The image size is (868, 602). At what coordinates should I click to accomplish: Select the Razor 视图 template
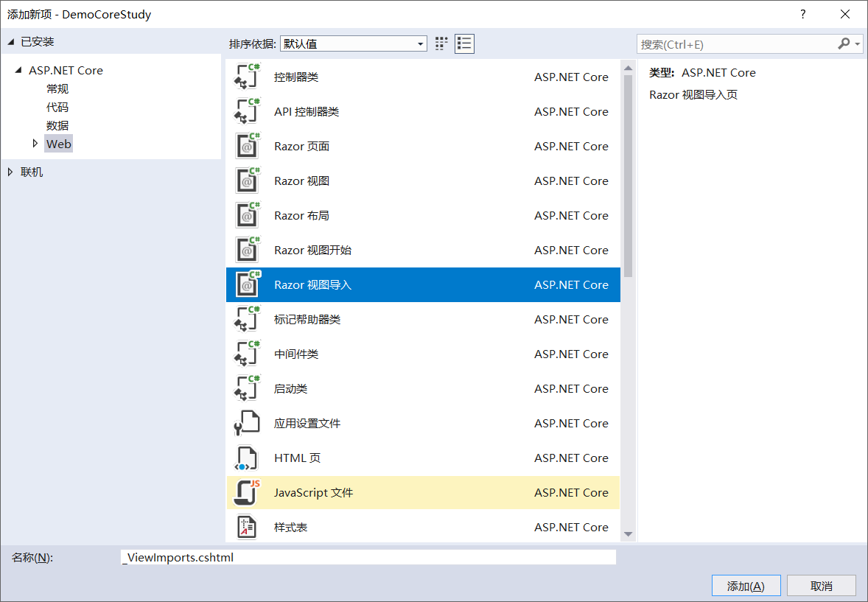point(424,181)
